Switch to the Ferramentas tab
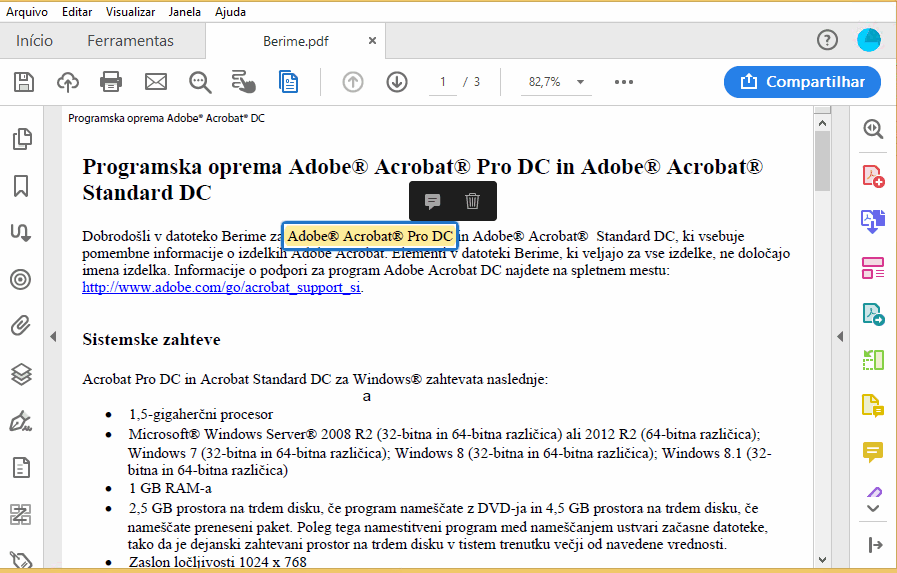 tap(130, 41)
